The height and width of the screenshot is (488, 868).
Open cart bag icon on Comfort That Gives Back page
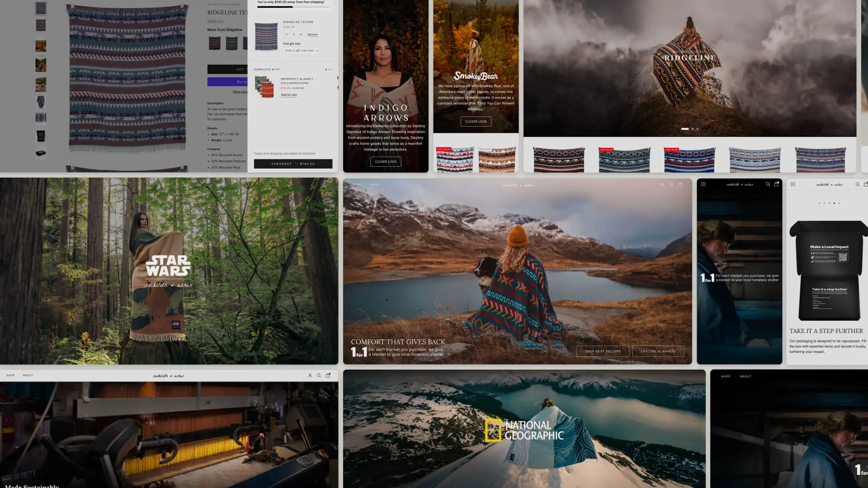click(680, 185)
